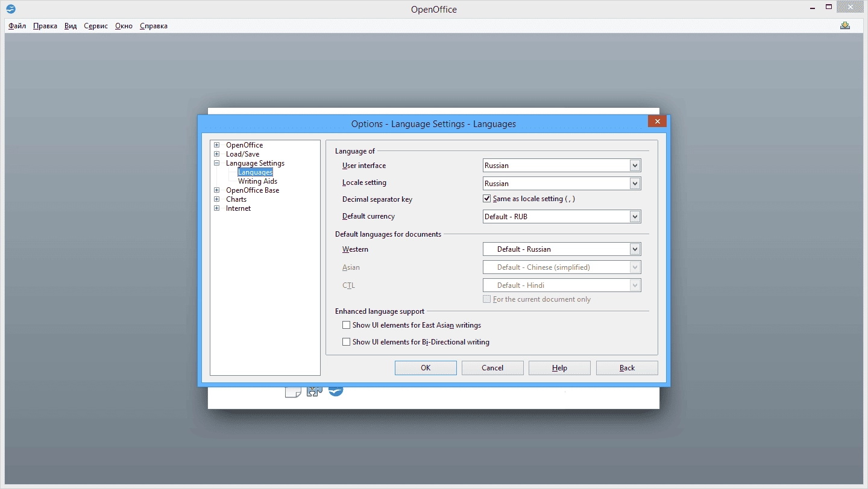Select the Load/Save tree label
The image size is (868, 489).
pyautogui.click(x=242, y=154)
